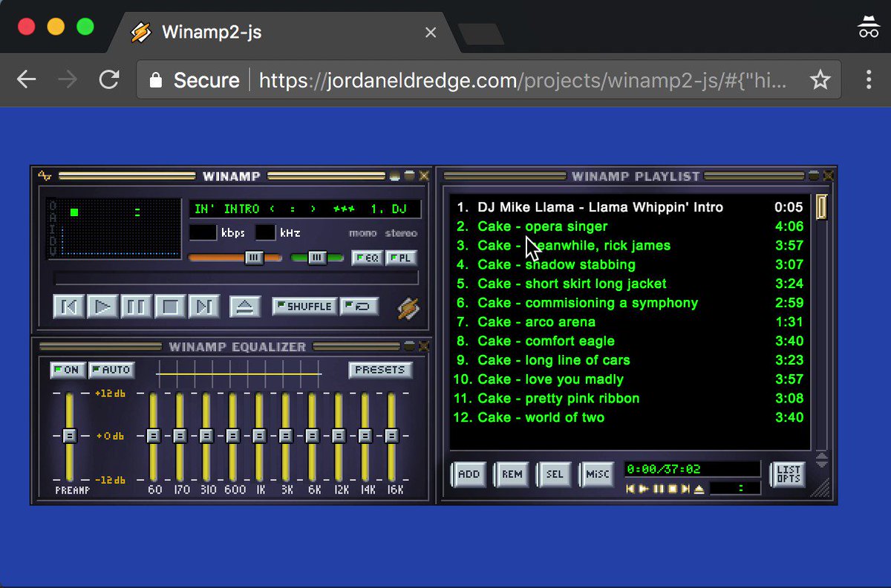Open the Chrome three-dot menu

(869, 80)
